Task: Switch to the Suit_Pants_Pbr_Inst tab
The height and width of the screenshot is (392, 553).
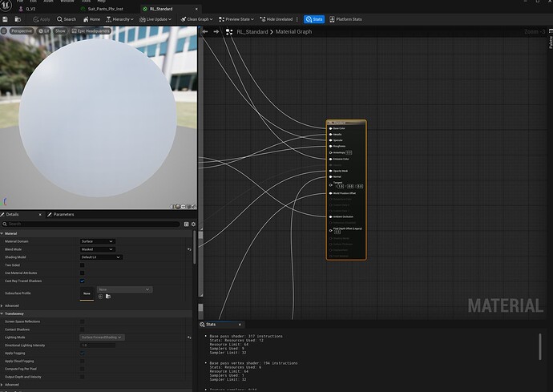Action: [103, 9]
